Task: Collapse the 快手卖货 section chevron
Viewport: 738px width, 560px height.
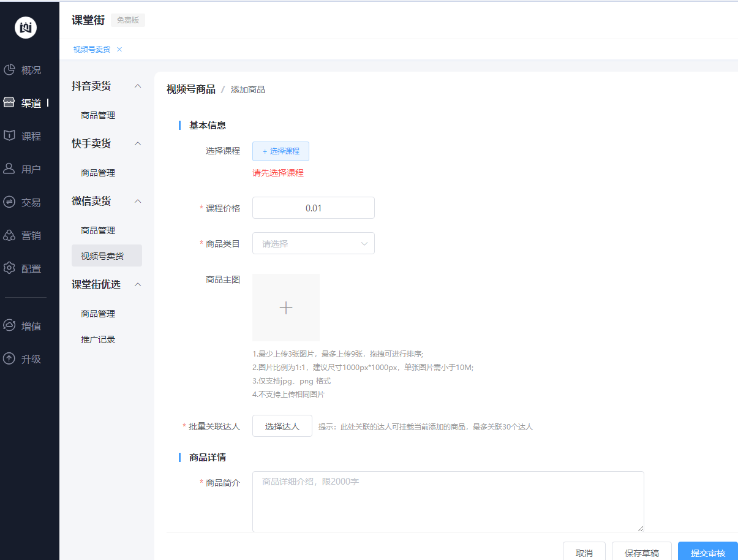Action: pos(138,144)
